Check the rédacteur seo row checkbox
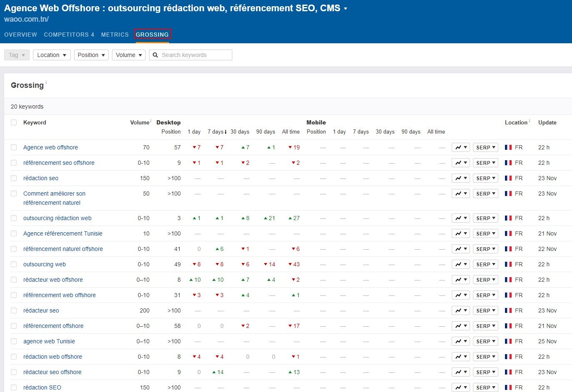This screenshot has height=392, width=572. pos(14,310)
